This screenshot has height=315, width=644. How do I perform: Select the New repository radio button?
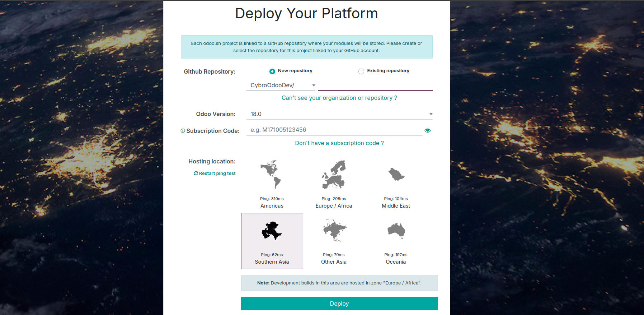pyautogui.click(x=272, y=71)
